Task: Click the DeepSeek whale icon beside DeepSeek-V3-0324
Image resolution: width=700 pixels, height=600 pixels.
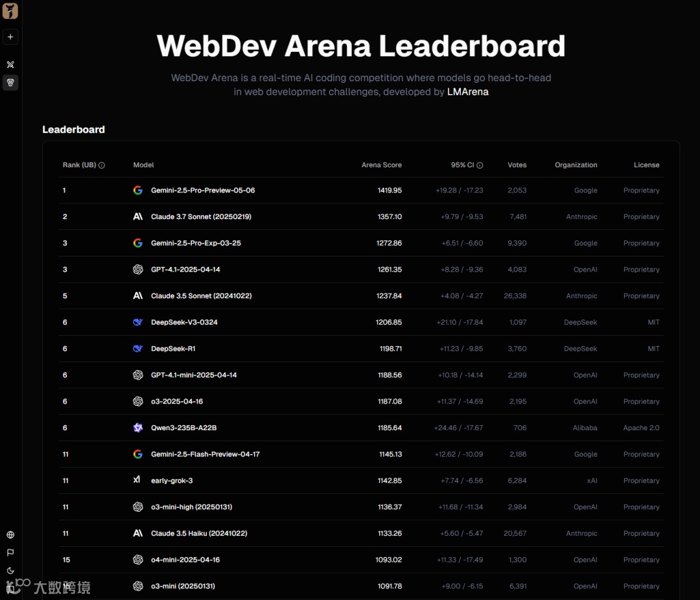Action: pos(138,322)
